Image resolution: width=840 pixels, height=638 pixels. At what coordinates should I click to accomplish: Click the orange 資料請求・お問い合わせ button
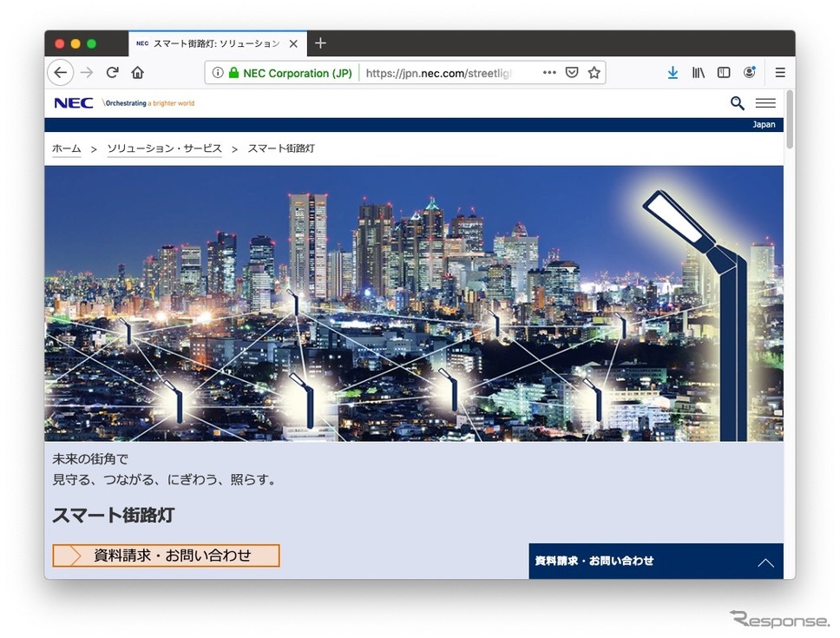tap(166, 556)
